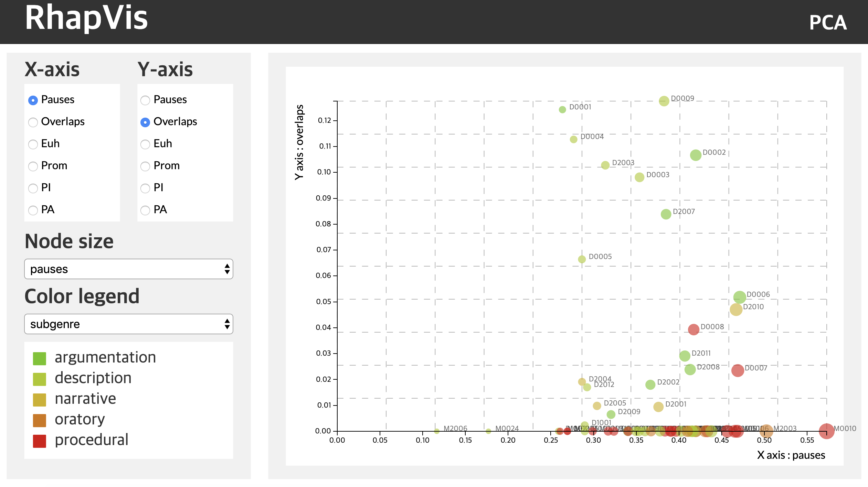Image resolution: width=868 pixels, height=487 pixels.
Task: Click the PCA link in header
Action: [x=827, y=23]
